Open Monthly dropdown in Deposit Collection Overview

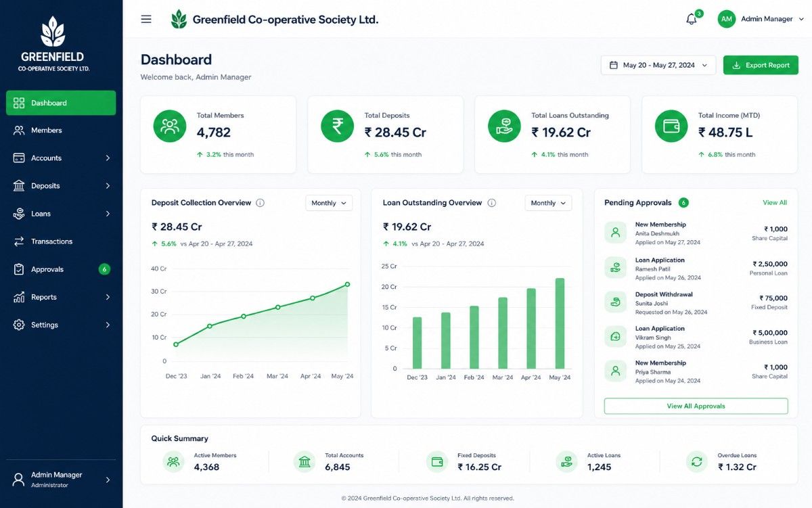329,203
